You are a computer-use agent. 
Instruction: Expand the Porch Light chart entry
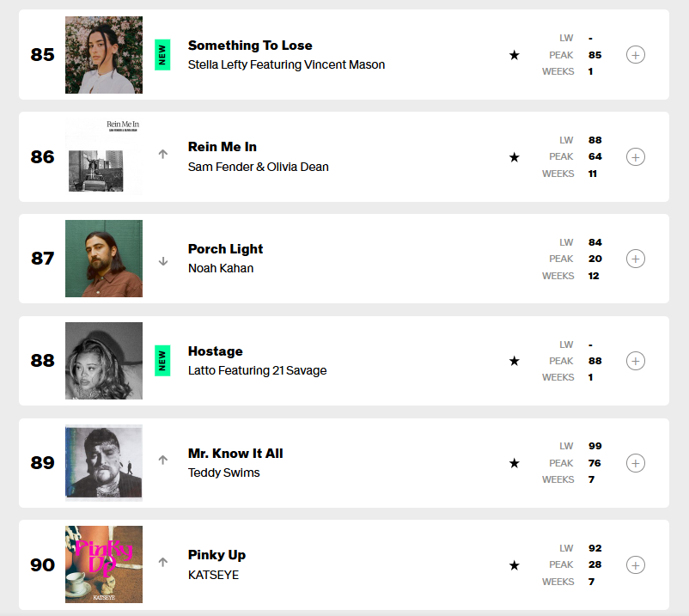point(636,259)
